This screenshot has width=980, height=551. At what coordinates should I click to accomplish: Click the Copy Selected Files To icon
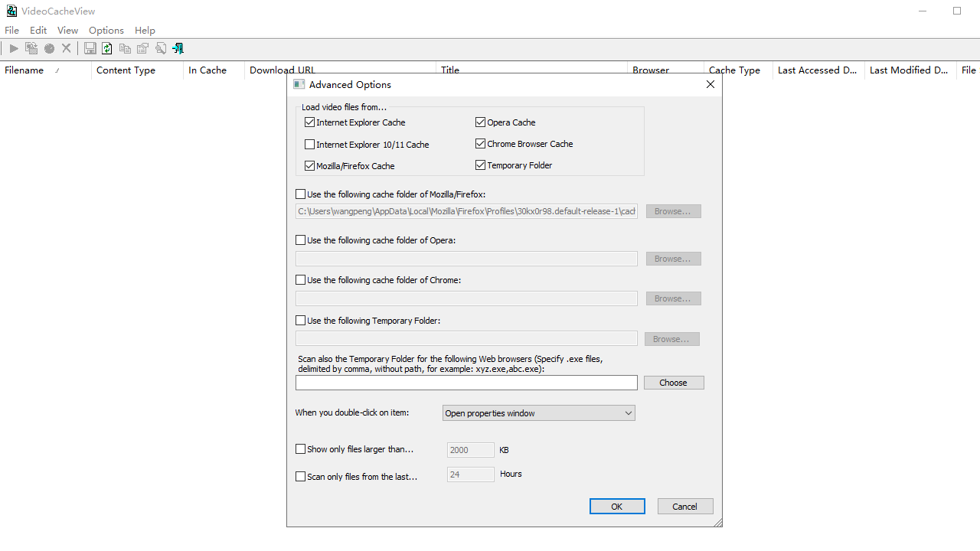pyautogui.click(x=31, y=49)
